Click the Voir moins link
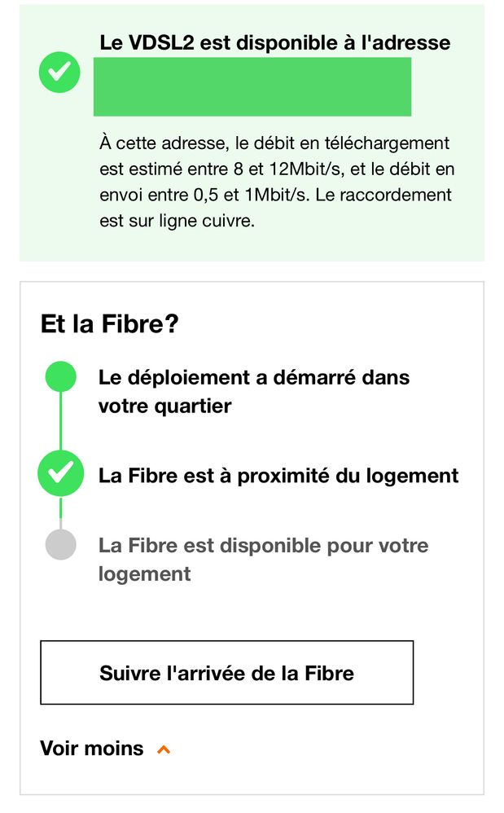Screen dimensions: 504x813 pyautogui.click(x=92, y=748)
